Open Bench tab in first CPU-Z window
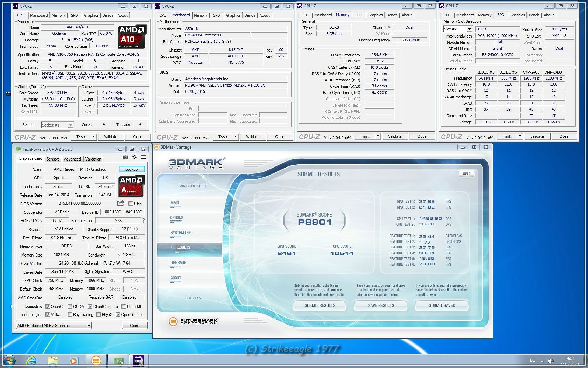The image size is (588, 368). tap(108, 15)
